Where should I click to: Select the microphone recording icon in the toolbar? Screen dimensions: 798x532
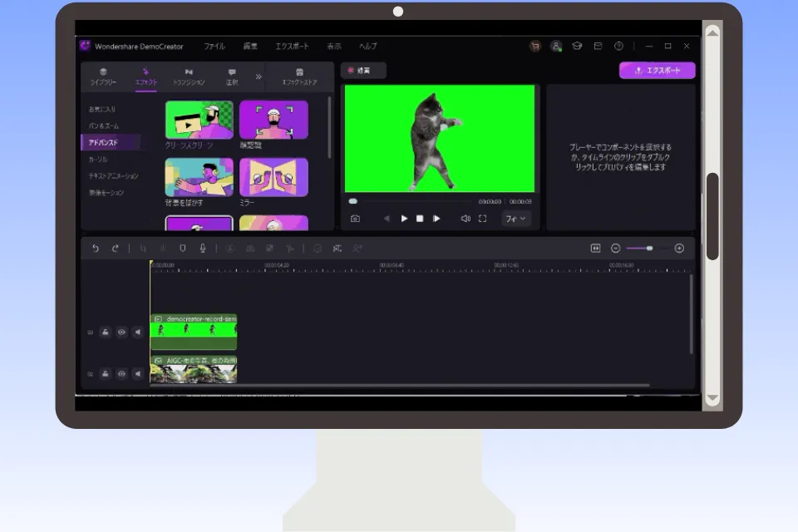[x=202, y=248]
